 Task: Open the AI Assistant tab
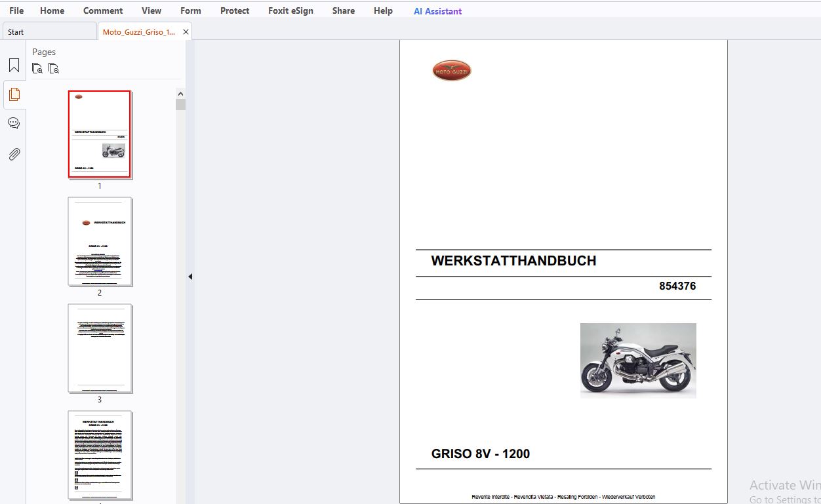pyautogui.click(x=438, y=11)
